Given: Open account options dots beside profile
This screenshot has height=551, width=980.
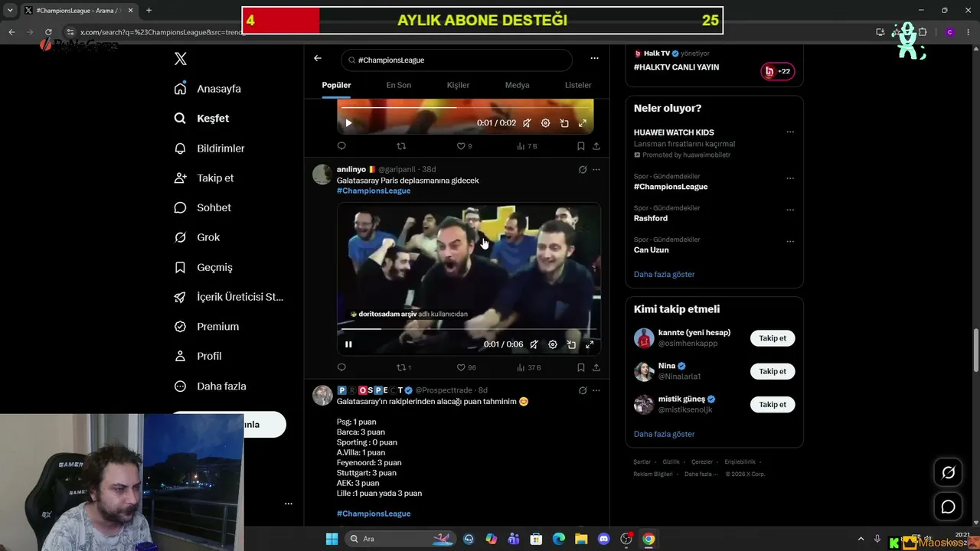Looking at the screenshot, I should coord(289,504).
